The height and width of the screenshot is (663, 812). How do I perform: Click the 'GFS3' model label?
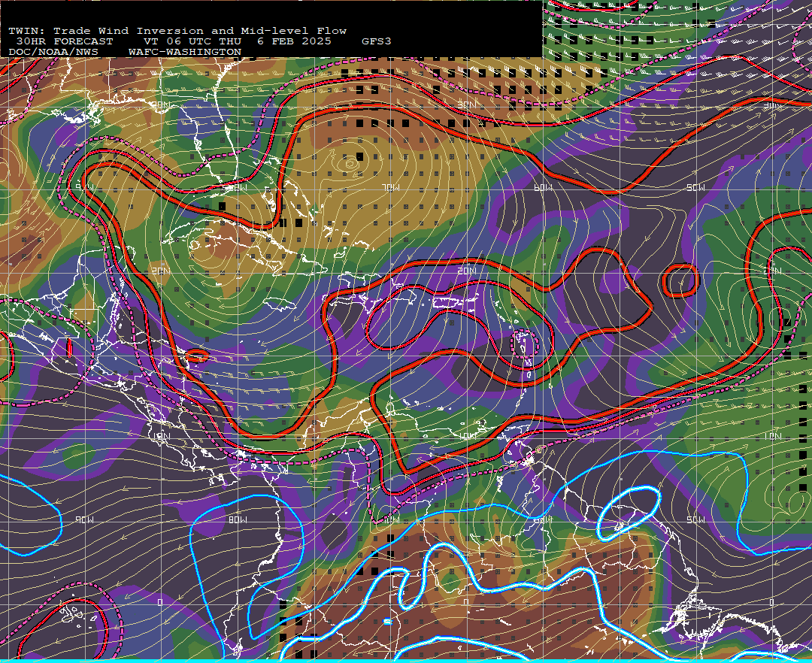(x=377, y=41)
